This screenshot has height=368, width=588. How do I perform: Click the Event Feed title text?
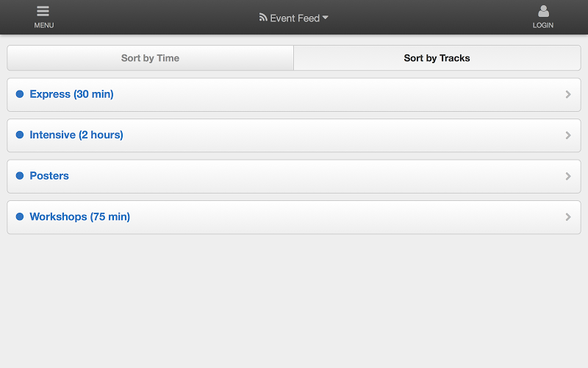coord(295,18)
